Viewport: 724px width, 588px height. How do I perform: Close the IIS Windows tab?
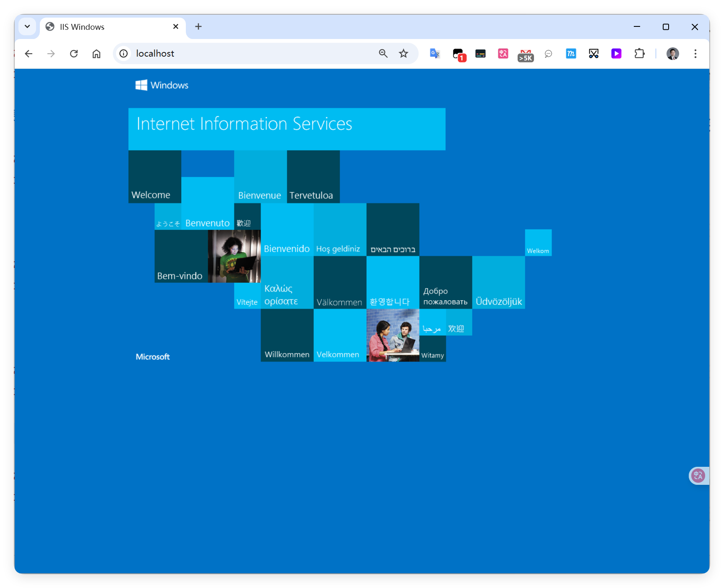pos(176,26)
